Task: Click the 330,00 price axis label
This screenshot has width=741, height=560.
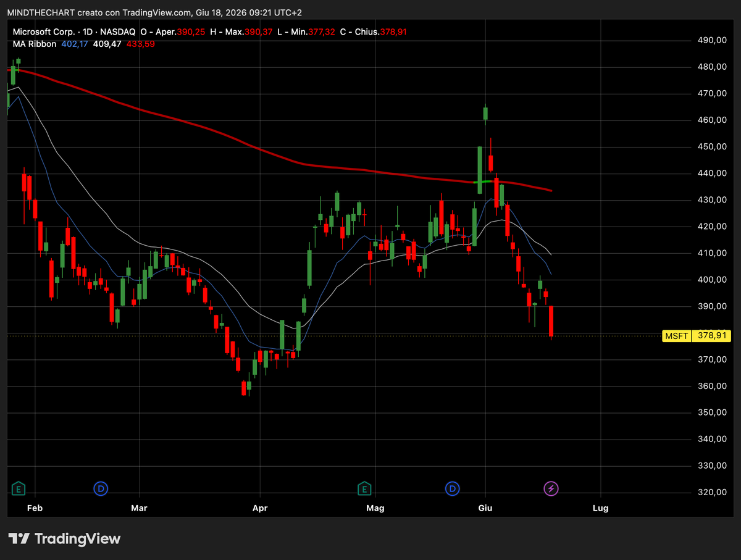Action: [x=711, y=466]
